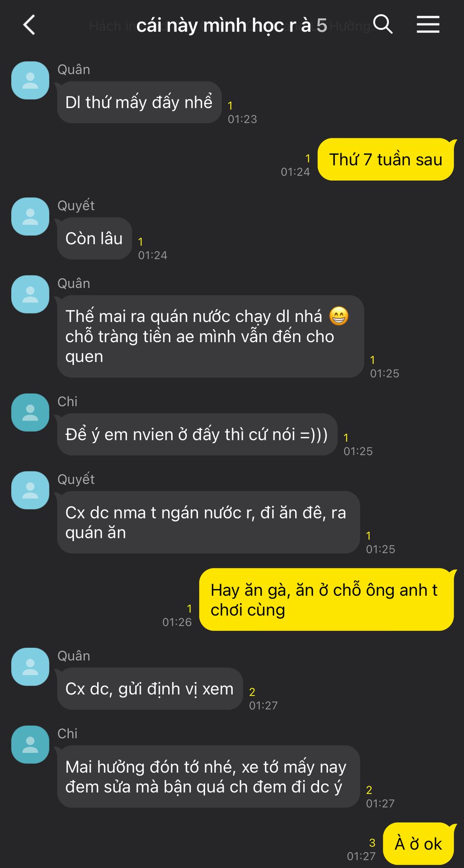
Task: Select yellow bubble 'Thứ 7 tuần sau'
Action: point(386,160)
